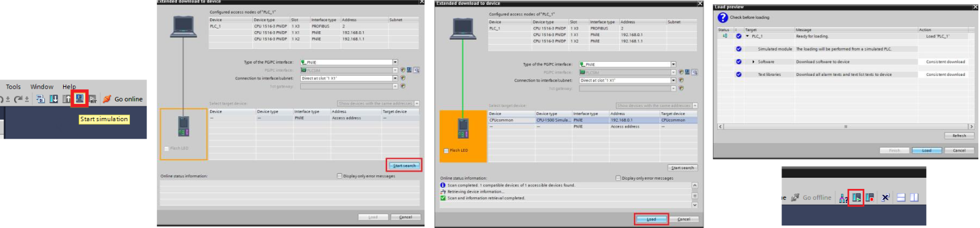Click Start search in the scan-completed dialog
This screenshot has width=980, height=228.
point(682,167)
